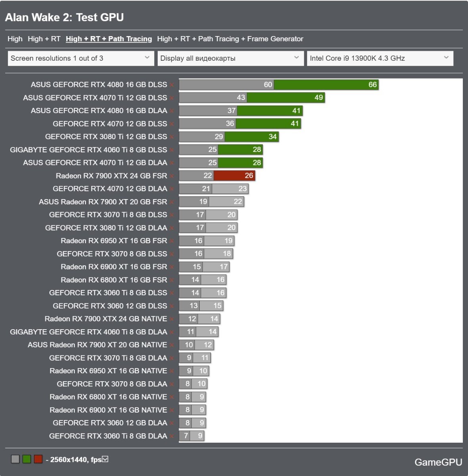This screenshot has width=468, height=476.
Task: Click the GIGABYTE GEFORCE RTX 4060 Ti 8 GB DLSS label
Action: tap(88, 150)
